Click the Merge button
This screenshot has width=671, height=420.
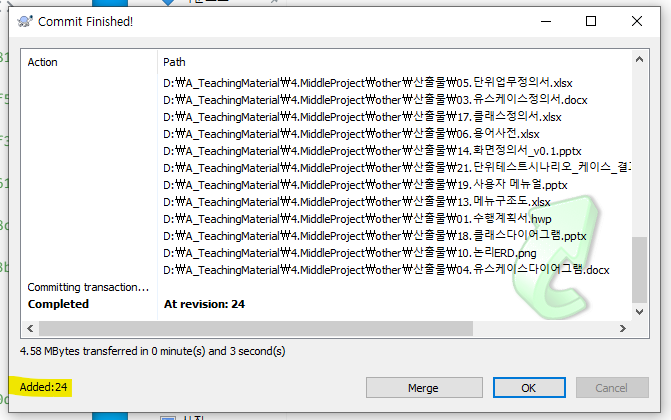click(x=424, y=387)
